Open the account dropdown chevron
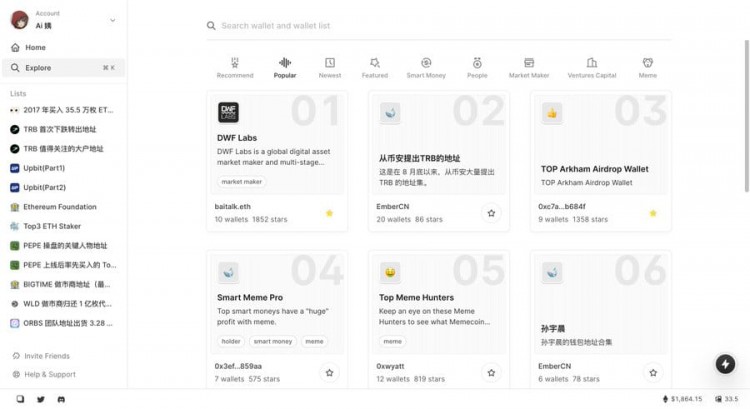This screenshot has width=750, height=409. 112,20
